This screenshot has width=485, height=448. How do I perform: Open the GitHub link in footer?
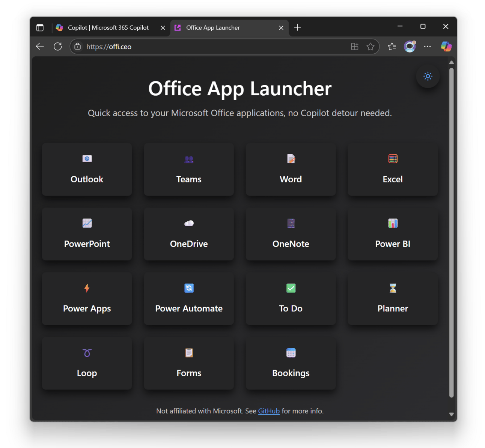click(x=269, y=411)
